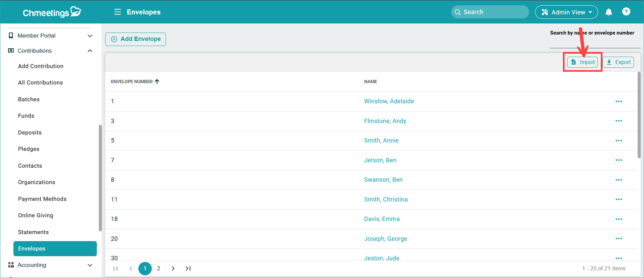Click the Chmeetings logo
This screenshot has width=644, height=278.
[52, 12]
